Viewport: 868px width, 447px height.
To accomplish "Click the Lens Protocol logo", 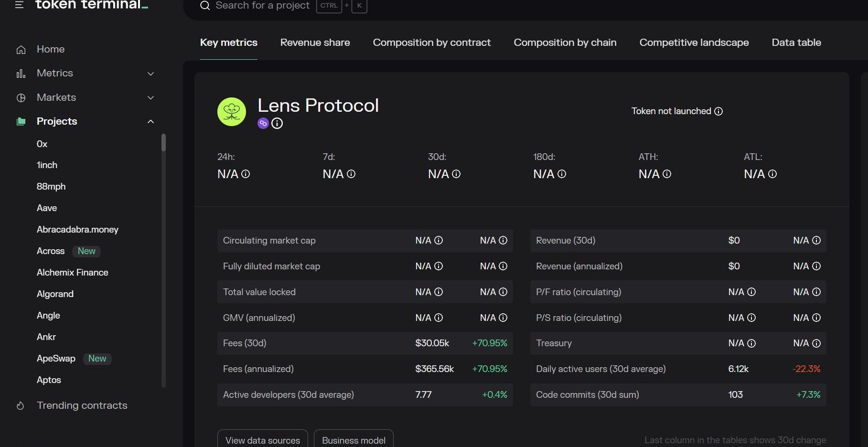I will [x=232, y=112].
